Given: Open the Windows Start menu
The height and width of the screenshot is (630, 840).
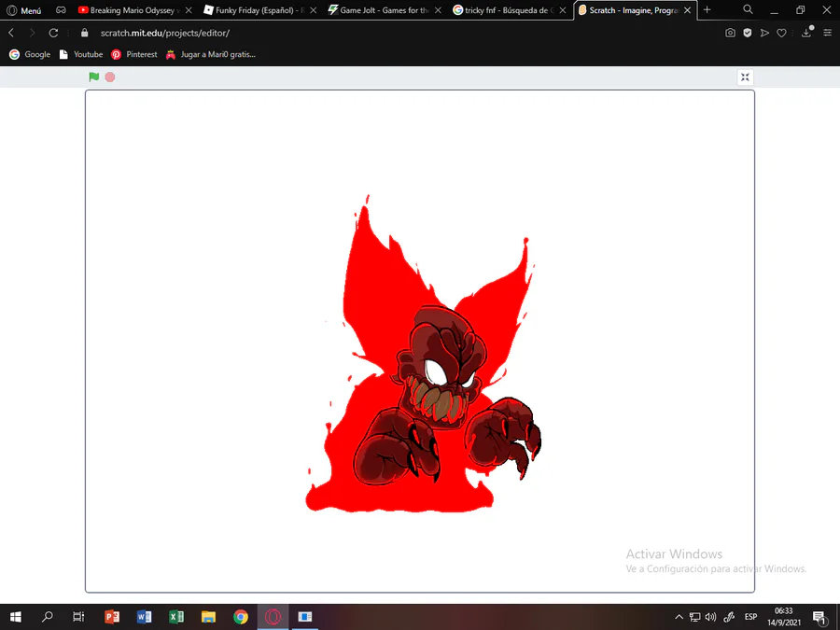Looking at the screenshot, I should click(16, 617).
